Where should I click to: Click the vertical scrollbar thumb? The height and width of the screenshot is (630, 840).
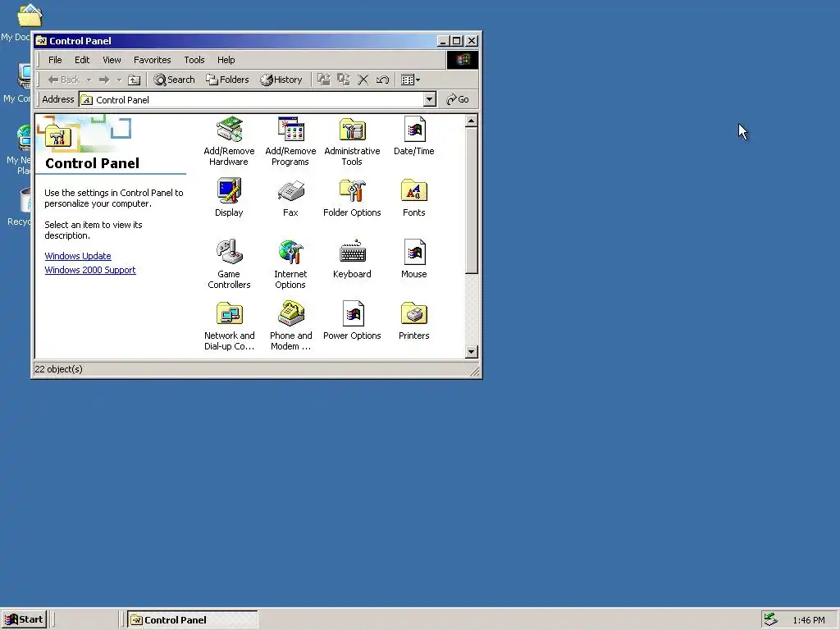472,200
